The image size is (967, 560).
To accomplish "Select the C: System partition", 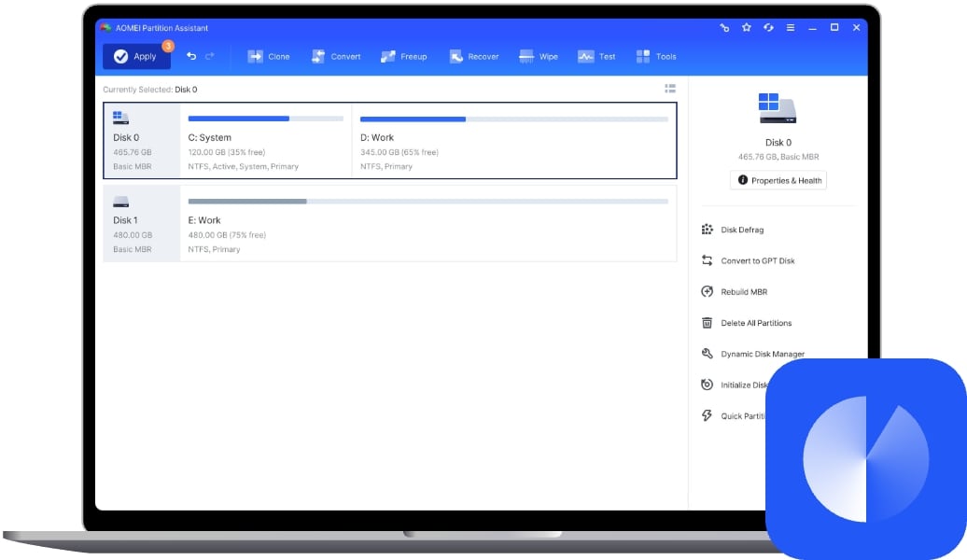I will 266,141.
